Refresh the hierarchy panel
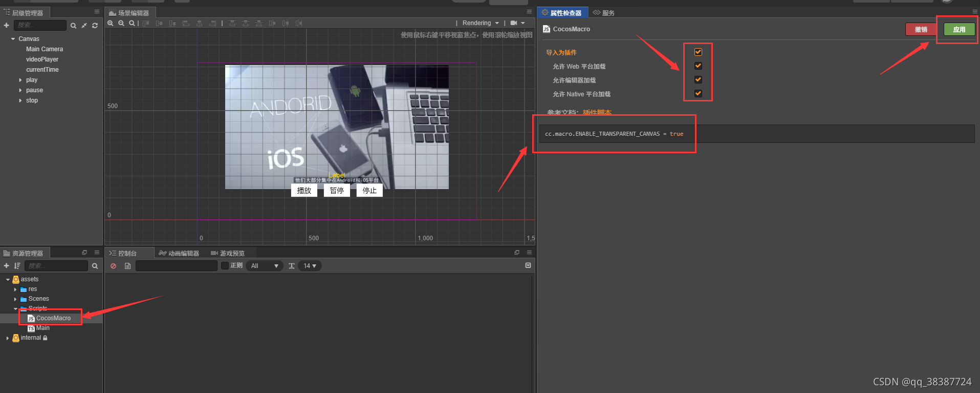 [x=95, y=26]
